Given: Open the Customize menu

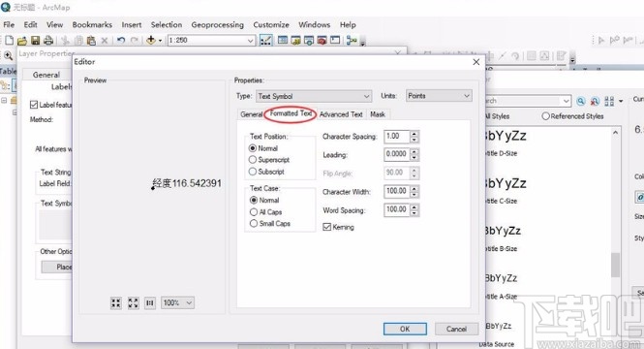Looking at the screenshot, I should [x=271, y=24].
